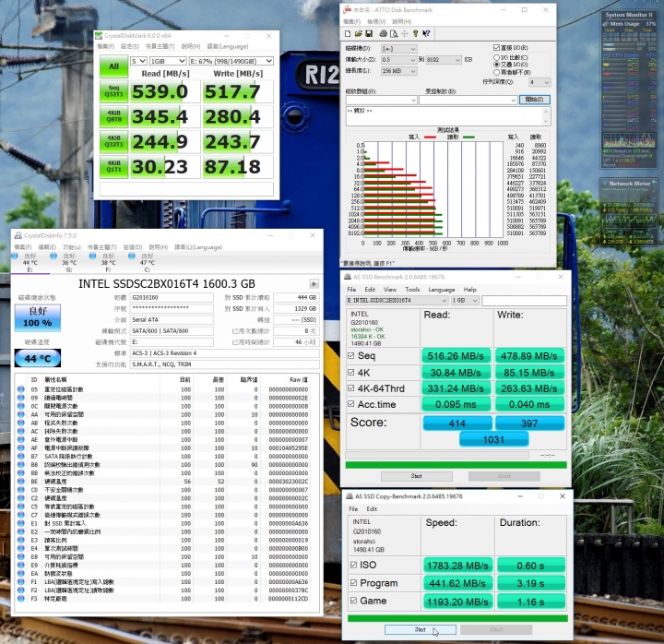Click the Open folder icon in ATTO toolbar
The height and width of the screenshot is (644, 664).
(358, 33)
